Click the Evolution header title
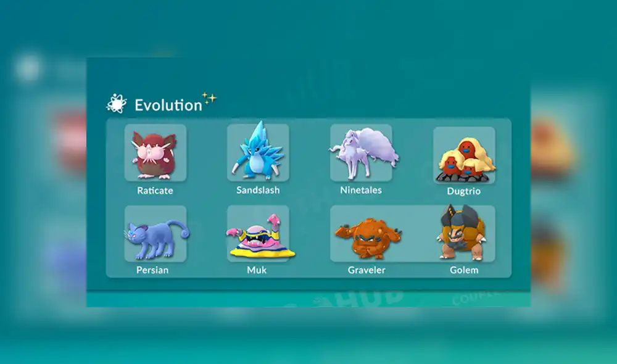The width and height of the screenshot is (617, 364). [x=168, y=105]
